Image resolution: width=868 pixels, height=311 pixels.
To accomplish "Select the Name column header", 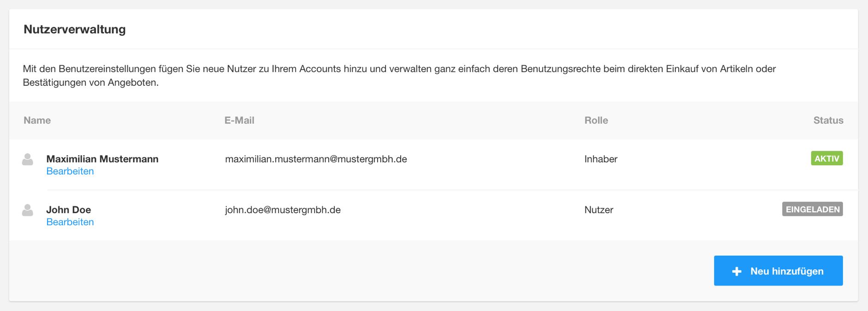I will (37, 120).
